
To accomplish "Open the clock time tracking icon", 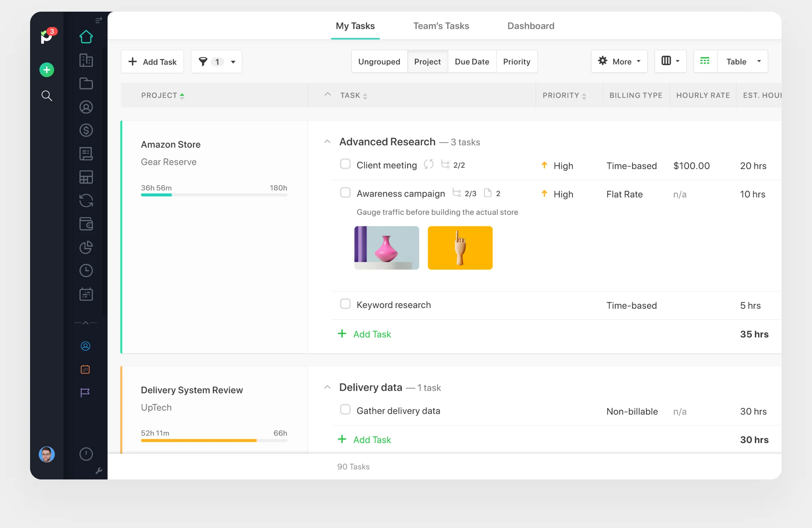I will [86, 271].
